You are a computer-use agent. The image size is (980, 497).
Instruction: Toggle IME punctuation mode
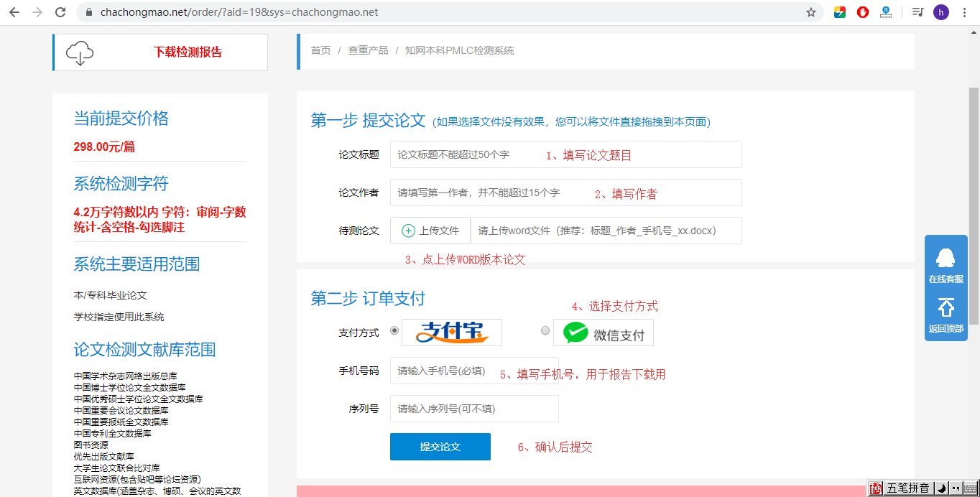956,489
